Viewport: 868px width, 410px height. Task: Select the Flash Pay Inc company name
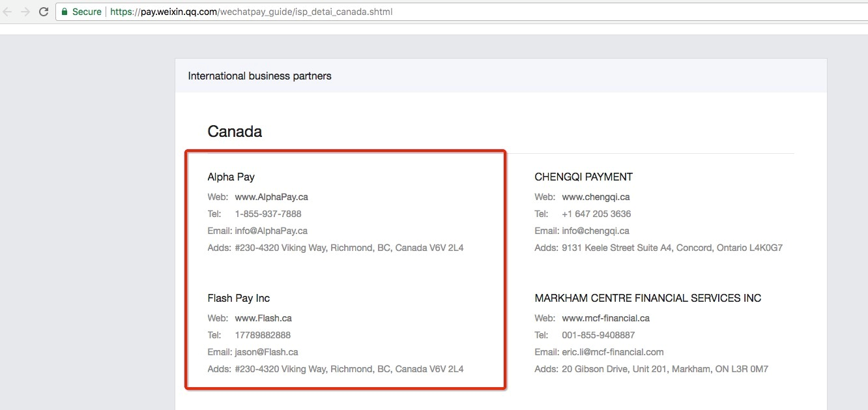coord(239,298)
